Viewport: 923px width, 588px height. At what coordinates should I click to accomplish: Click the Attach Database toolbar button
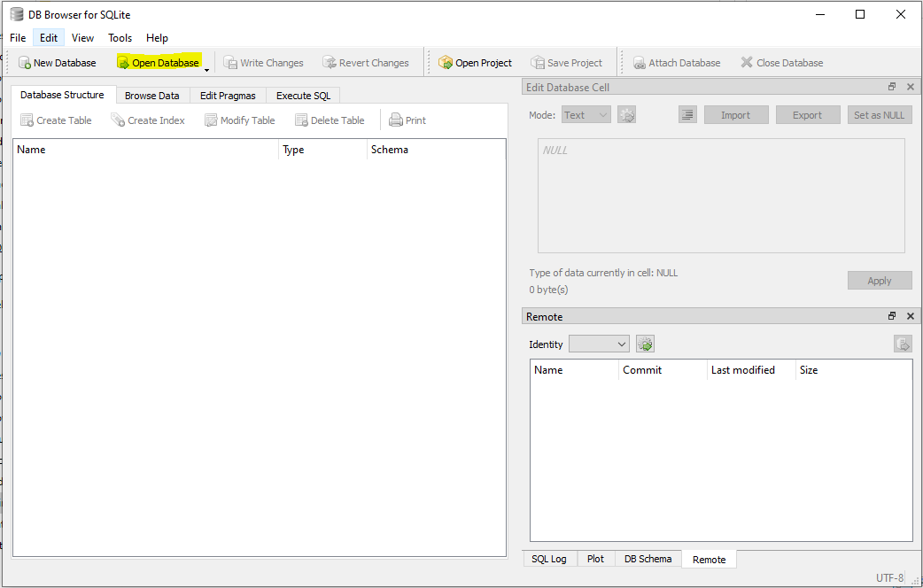point(677,62)
